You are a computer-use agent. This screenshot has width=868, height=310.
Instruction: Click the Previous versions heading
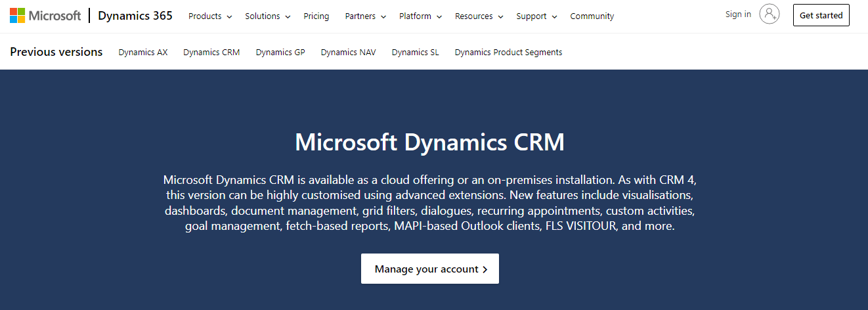pyautogui.click(x=56, y=52)
